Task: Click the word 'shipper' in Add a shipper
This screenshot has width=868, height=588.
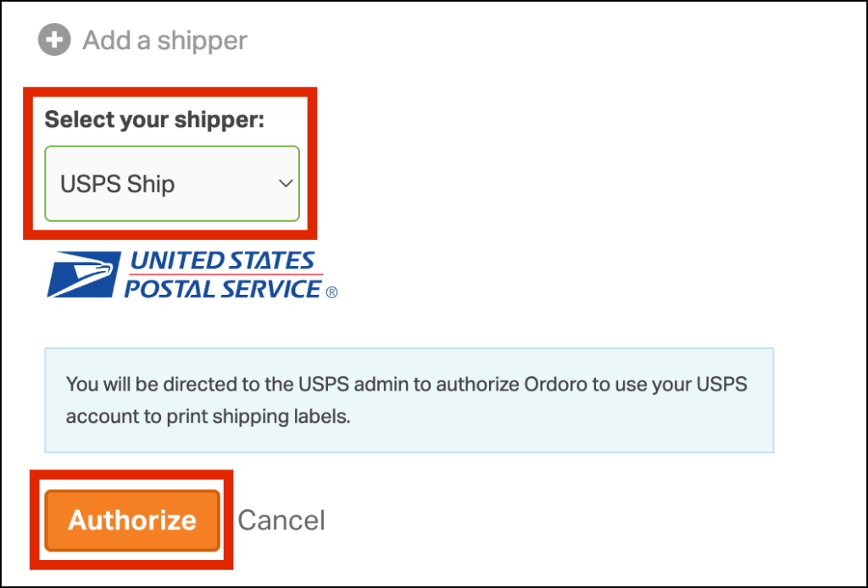Action: point(203,41)
